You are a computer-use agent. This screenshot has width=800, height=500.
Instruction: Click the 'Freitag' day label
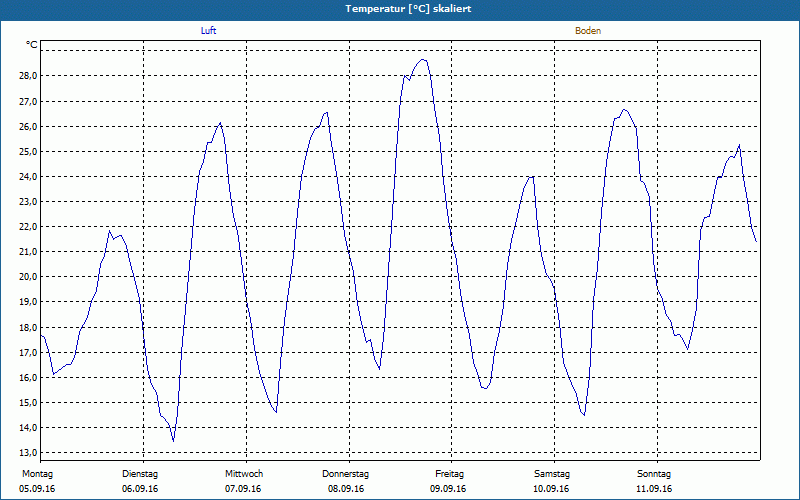[x=449, y=474]
